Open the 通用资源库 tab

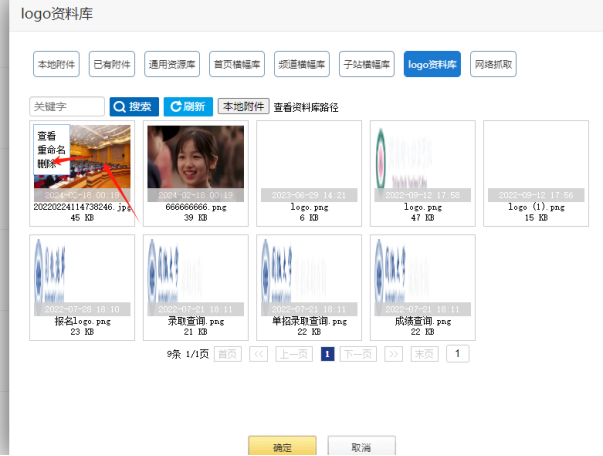click(x=171, y=64)
